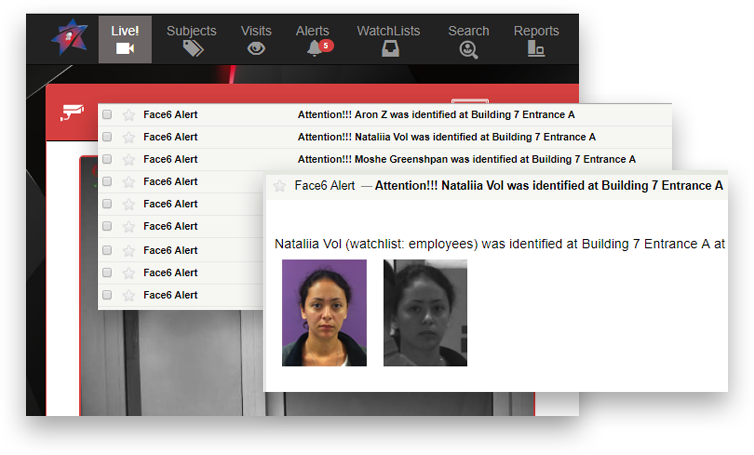
Task: Tick the sixth Face6 Alert checkbox
Action: [107, 226]
